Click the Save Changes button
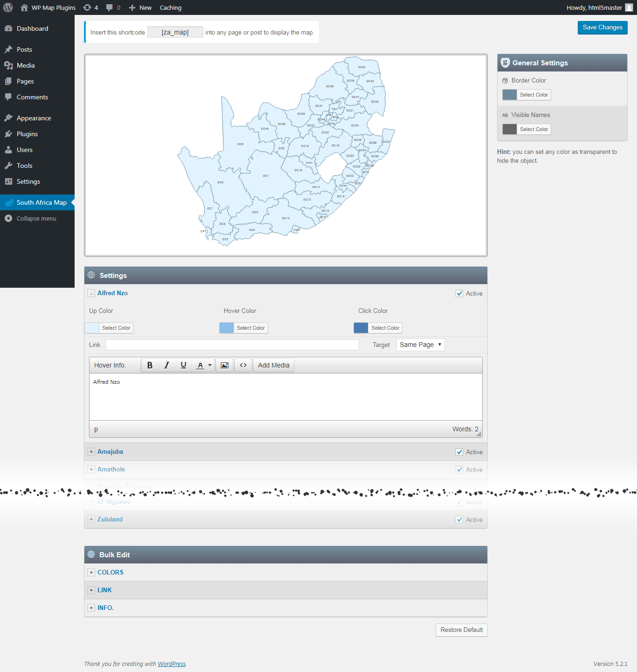The height and width of the screenshot is (672, 637). coord(602,28)
